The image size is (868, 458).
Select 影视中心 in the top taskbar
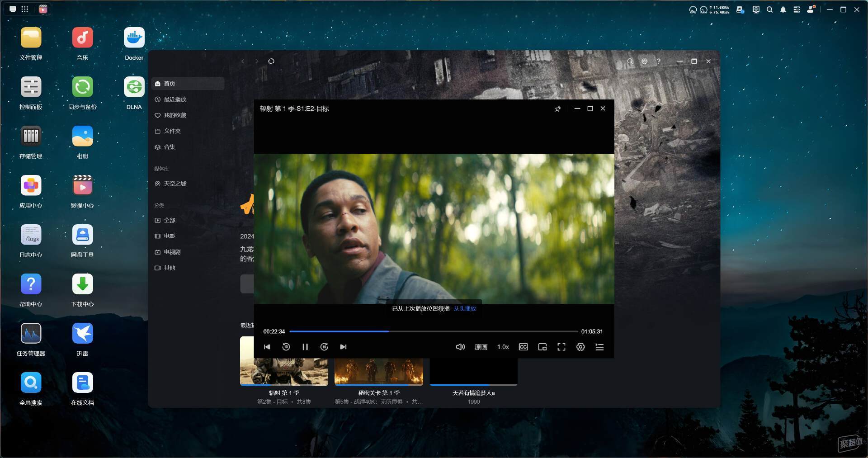(x=43, y=9)
